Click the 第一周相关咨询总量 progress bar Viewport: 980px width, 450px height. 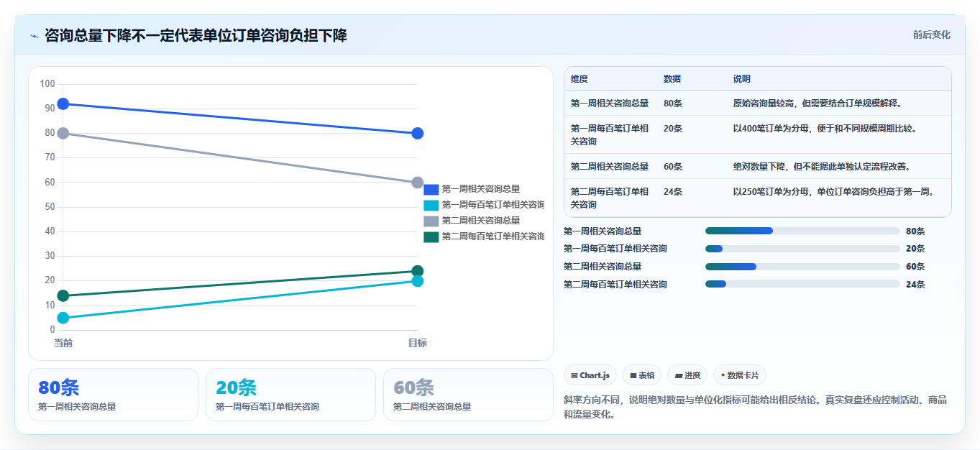click(x=802, y=231)
